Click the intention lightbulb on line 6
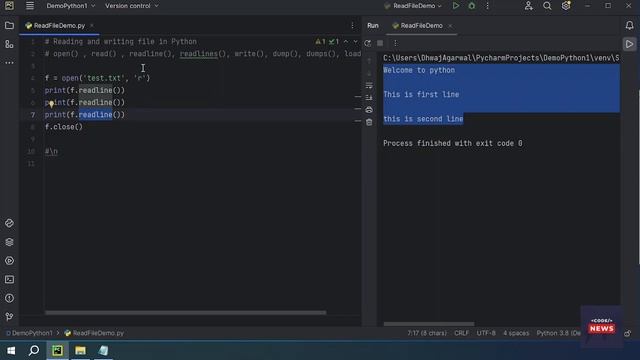 51,104
